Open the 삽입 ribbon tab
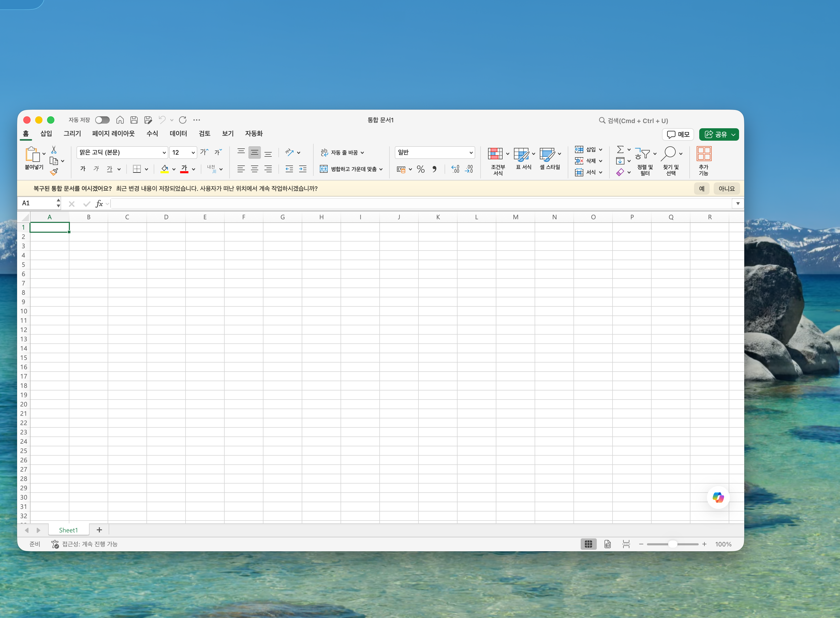Viewport: 840px width, 618px height. pyautogui.click(x=46, y=133)
